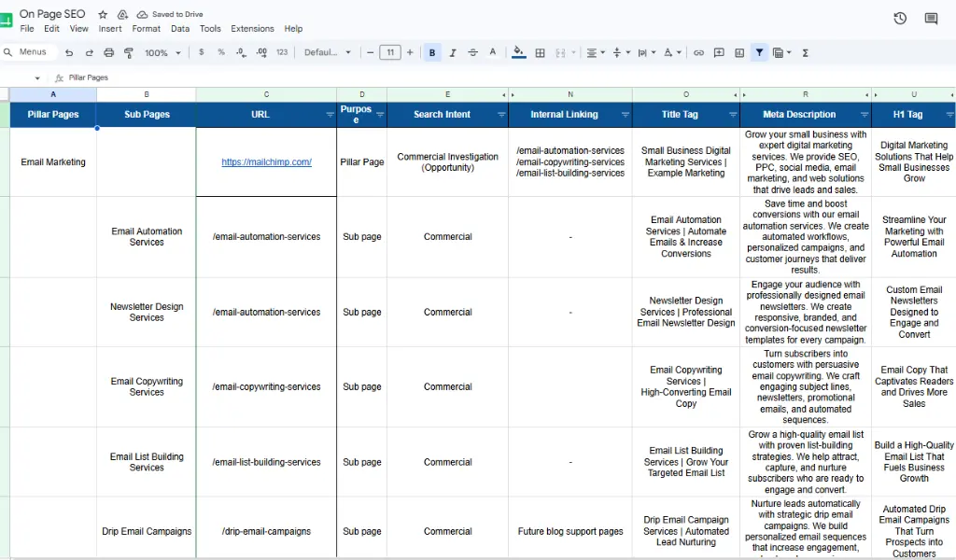Click the move to Drive folder icon
956x560 pixels.
point(122,14)
